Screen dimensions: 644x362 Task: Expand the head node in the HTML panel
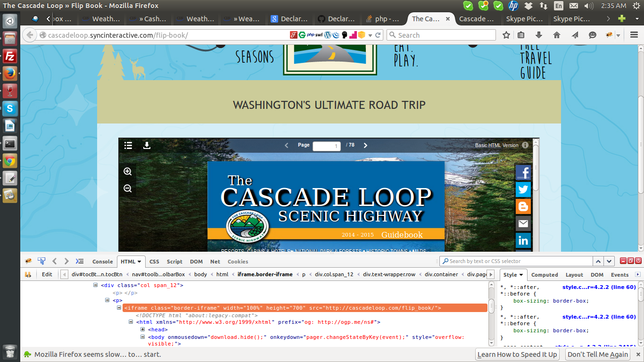click(x=142, y=329)
